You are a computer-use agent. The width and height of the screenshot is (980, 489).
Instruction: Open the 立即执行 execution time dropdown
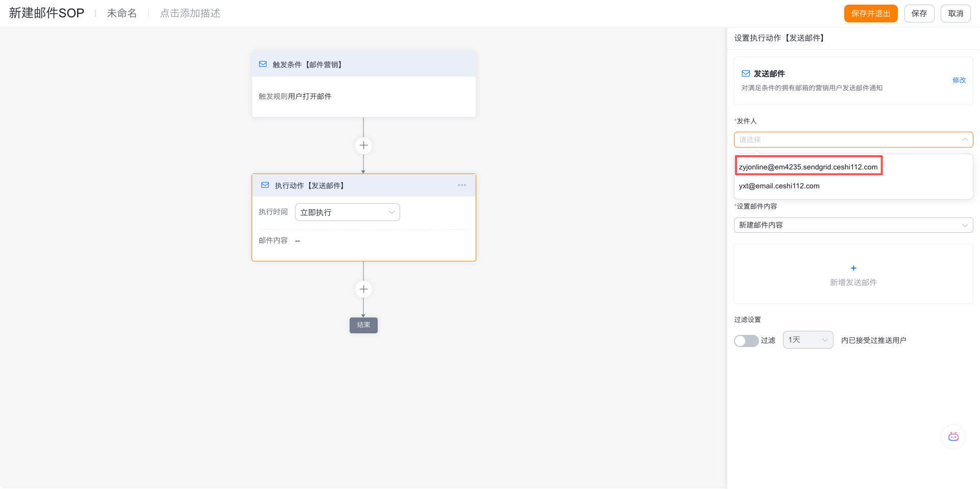pyautogui.click(x=347, y=212)
